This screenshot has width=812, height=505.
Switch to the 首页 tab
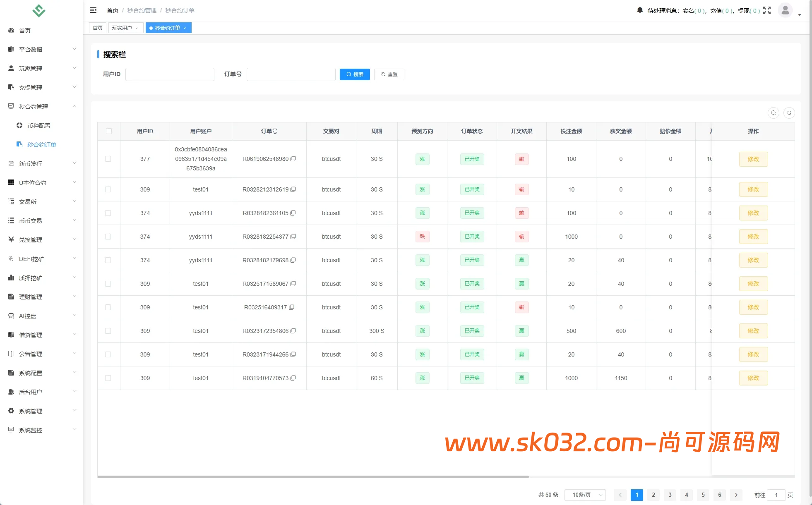[98, 28]
